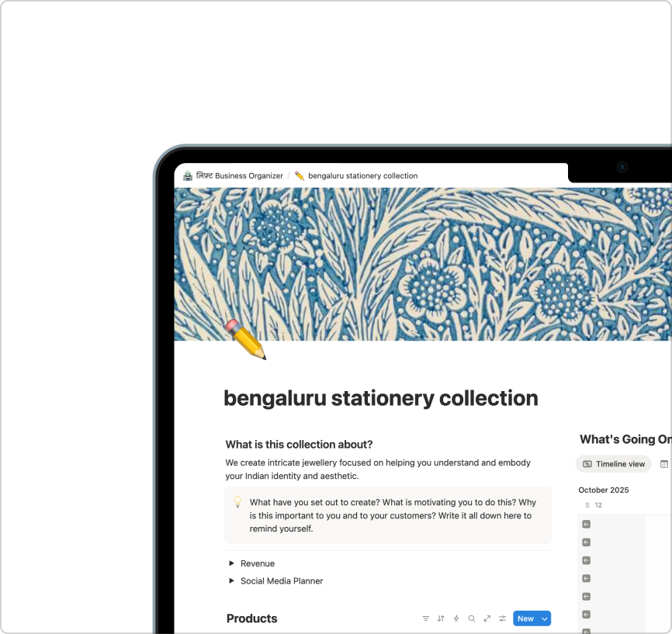672x634 pixels.
Task: Expand the Revenue toggle triangle
Action: (231, 563)
